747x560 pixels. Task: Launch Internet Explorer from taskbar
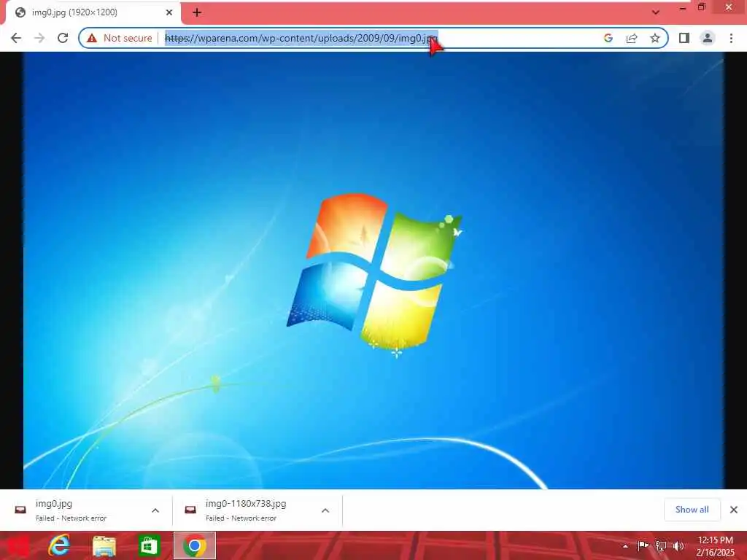pos(59,545)
